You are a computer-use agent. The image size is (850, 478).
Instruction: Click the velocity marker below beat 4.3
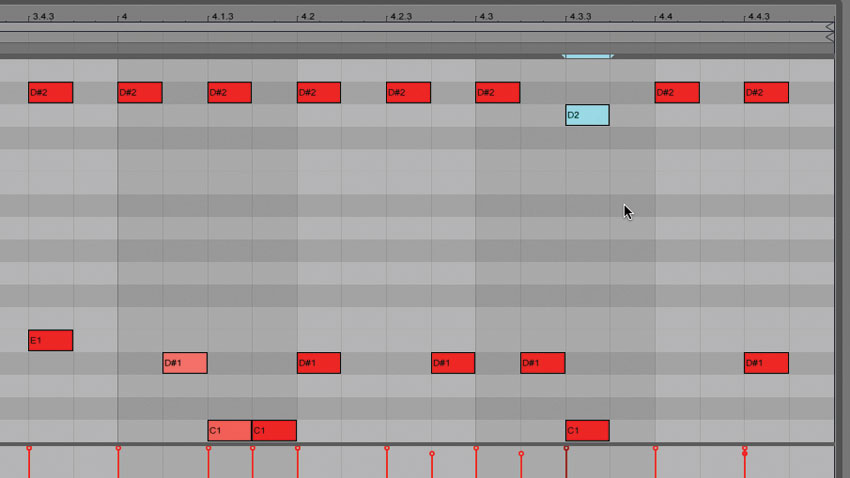point(476,448)
